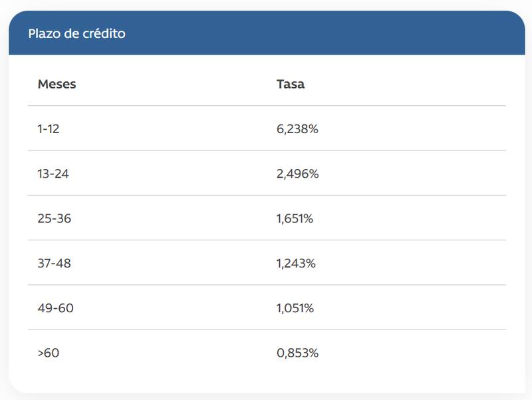Click the '13-24' months cell
This screenshot has height=400, width=532.
(53, 174)
